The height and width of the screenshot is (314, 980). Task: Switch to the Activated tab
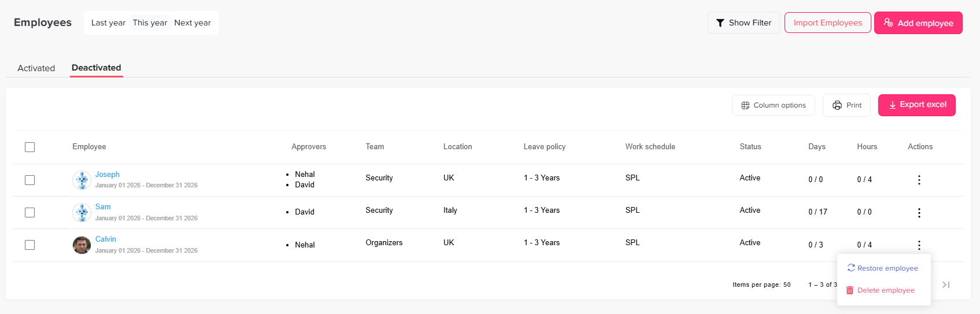pos(36,68)
